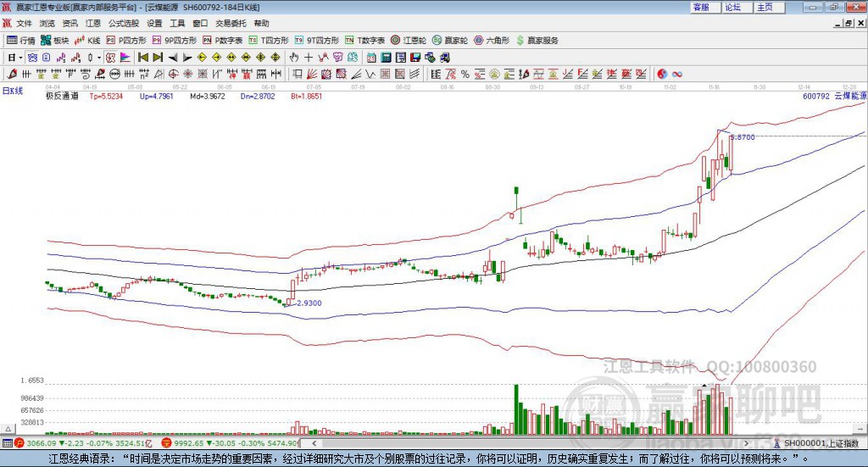Click the red-blue yin-yang icon

pos(662,74)
